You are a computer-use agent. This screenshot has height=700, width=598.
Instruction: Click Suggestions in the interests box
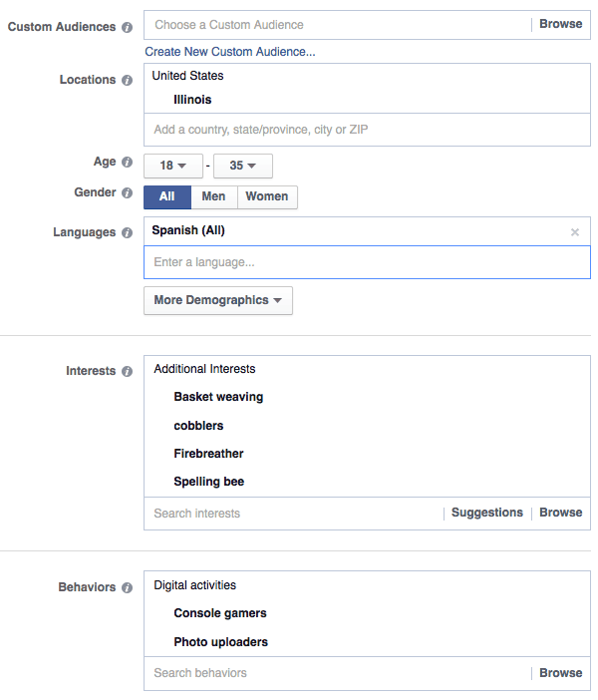487,513
